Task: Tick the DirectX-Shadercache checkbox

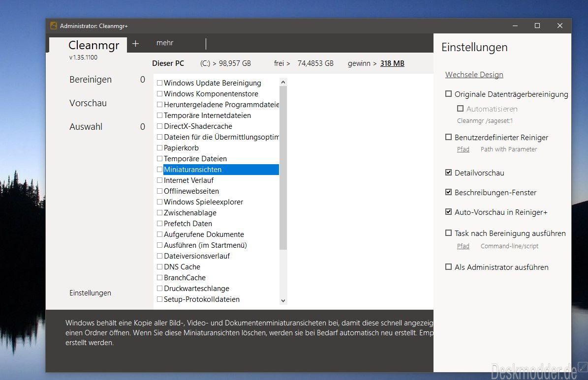Action: (x=160, y=126)
